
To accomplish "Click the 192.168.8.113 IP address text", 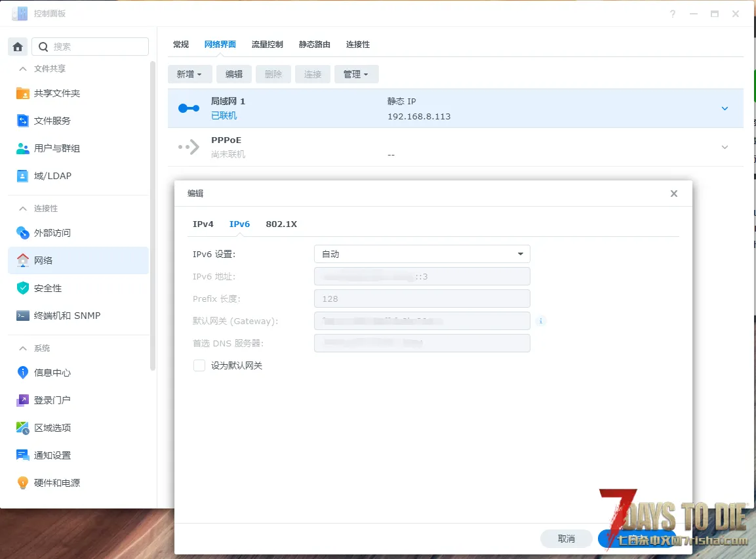I will coord(419,117).
